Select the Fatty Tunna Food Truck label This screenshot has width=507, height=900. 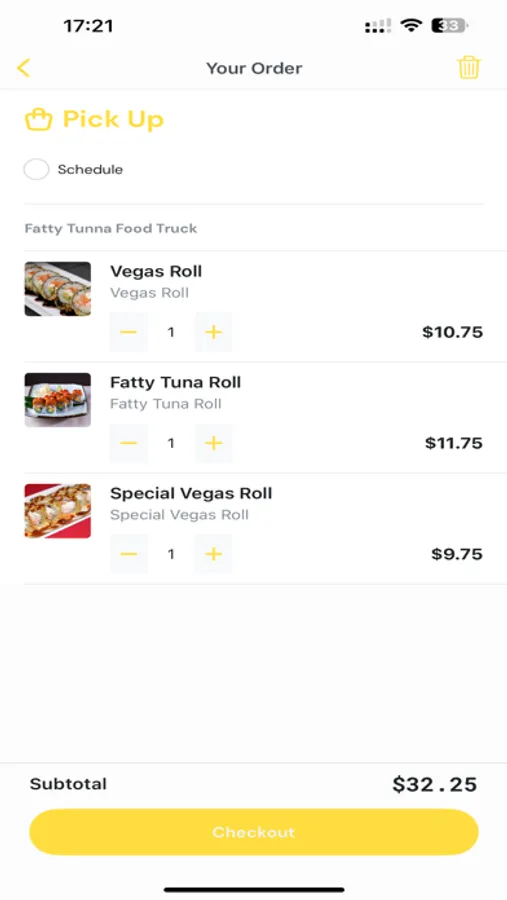tap(111, 228)
